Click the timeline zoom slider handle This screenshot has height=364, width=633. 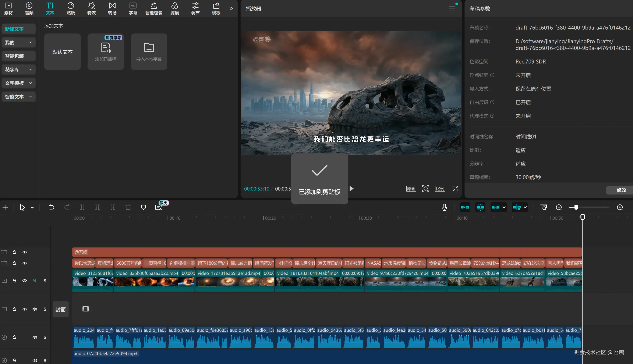576,207
